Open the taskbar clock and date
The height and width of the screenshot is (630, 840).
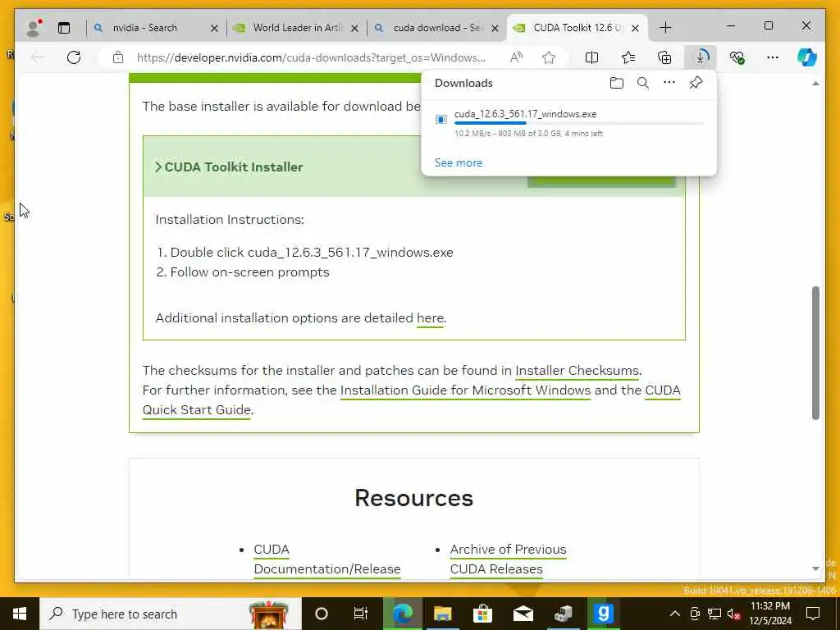point(769,614)
